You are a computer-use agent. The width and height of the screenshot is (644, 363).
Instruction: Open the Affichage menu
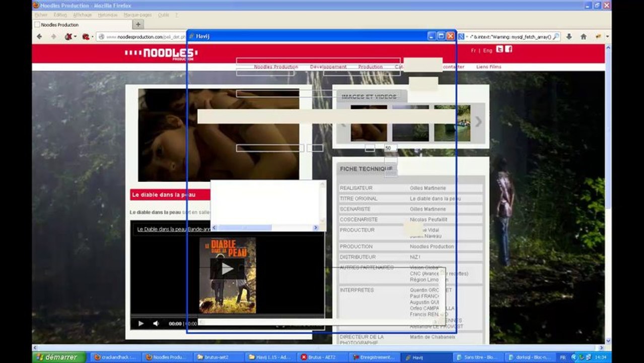[83, 15]
